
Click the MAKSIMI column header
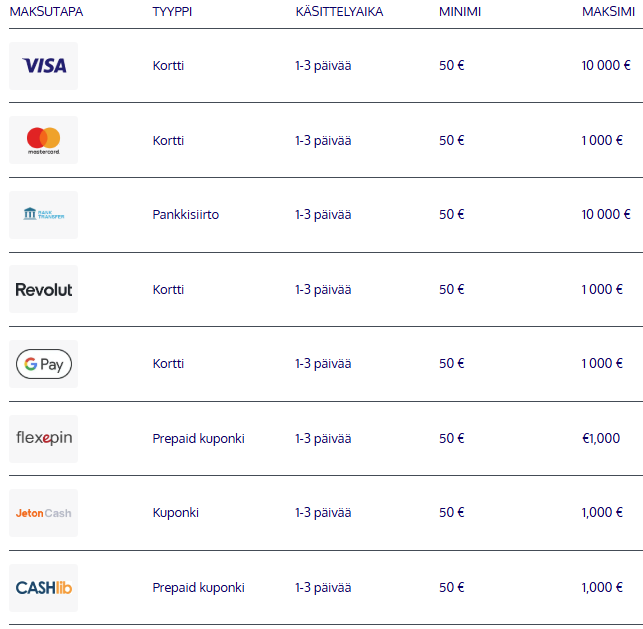pyautogui.click(x=608, y=11)
